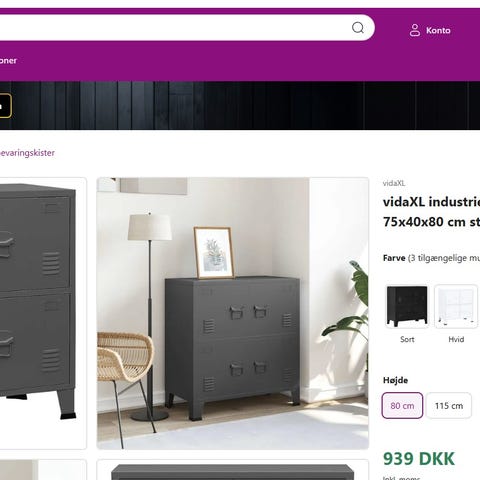Open the close-up cabinet image on left
The width and height of the screenshot is (480, 480).
(43, 313)
